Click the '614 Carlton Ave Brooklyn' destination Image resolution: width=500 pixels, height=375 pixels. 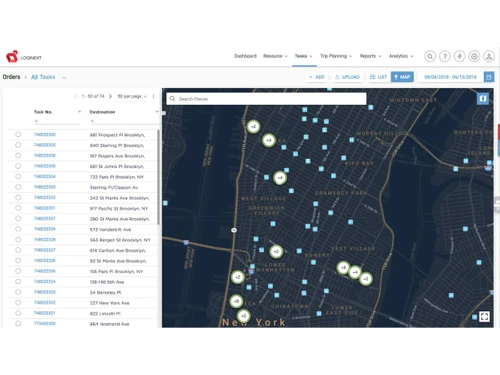click(x=117, y=250)
